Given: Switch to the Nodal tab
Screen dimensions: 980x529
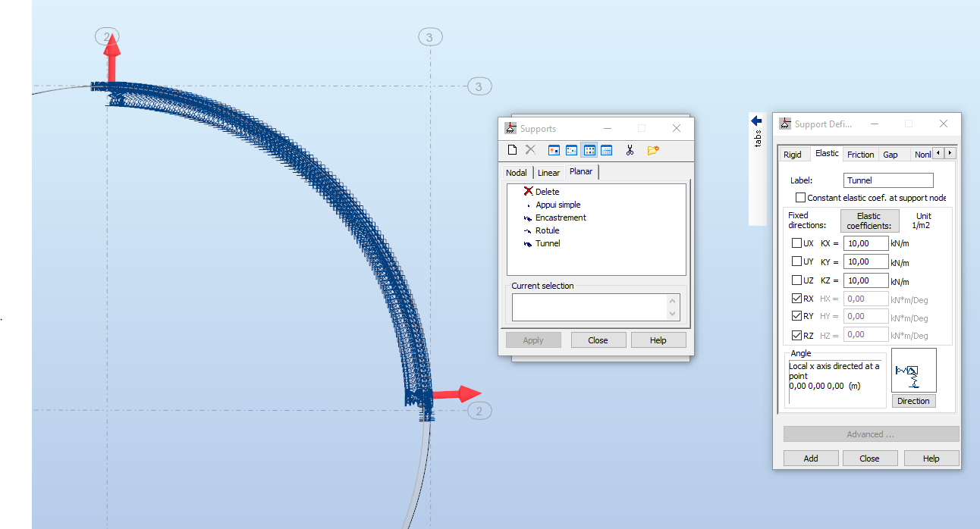Looking at the screenshot, I should [517, 173].
